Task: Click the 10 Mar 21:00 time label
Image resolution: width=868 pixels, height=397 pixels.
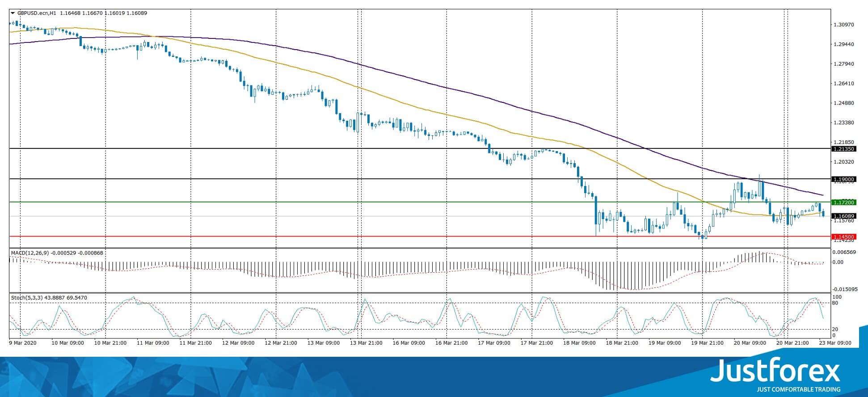Action: 110,343
